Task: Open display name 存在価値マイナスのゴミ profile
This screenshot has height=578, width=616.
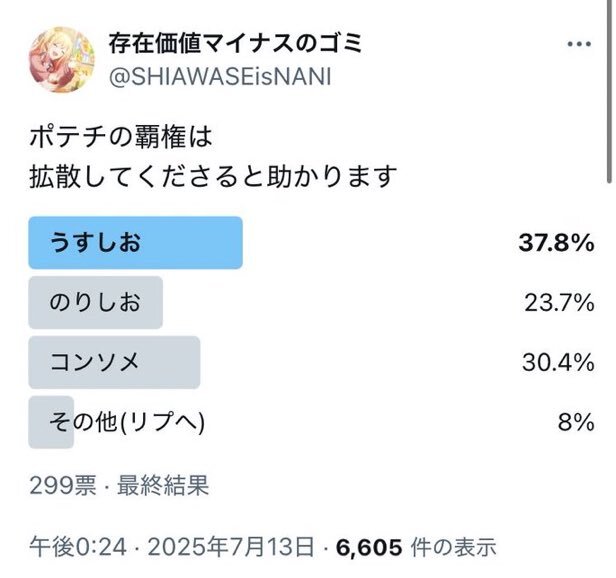Action: [x=235, y=43]
